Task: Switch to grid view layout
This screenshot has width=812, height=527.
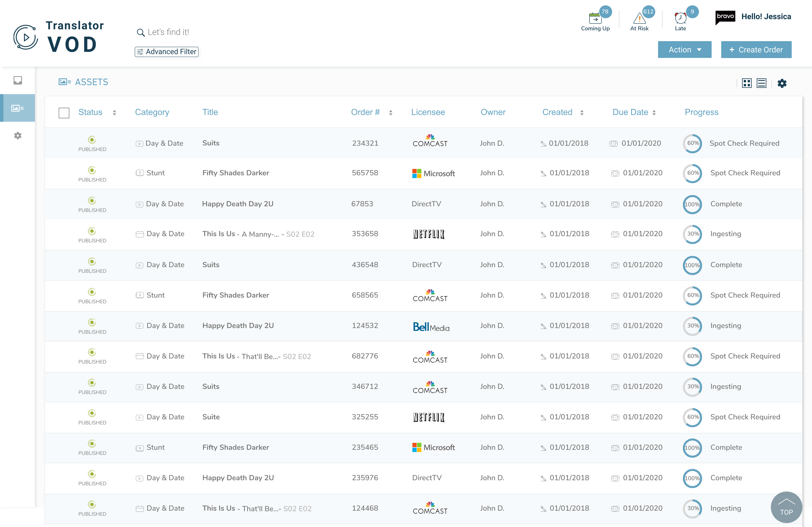Action: point(746,83)
